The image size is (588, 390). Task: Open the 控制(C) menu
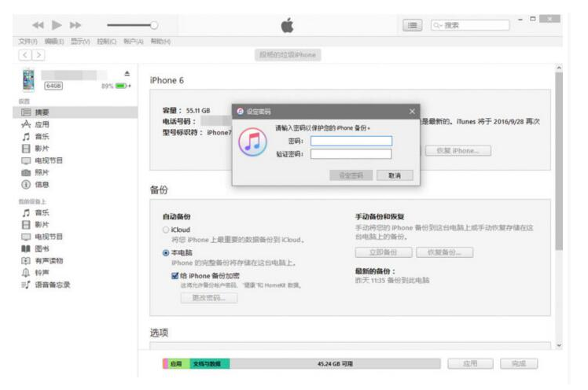coord(107,41)
